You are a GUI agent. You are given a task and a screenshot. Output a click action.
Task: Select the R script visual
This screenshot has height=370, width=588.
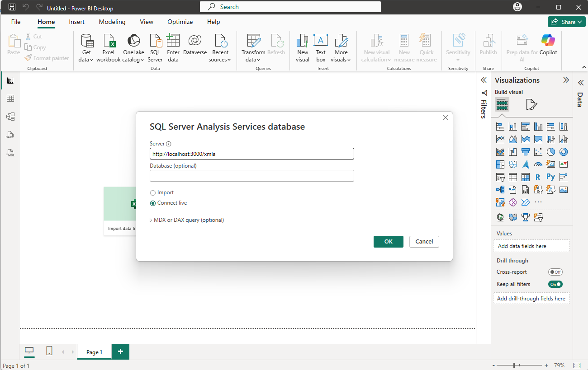pos(538,177)
